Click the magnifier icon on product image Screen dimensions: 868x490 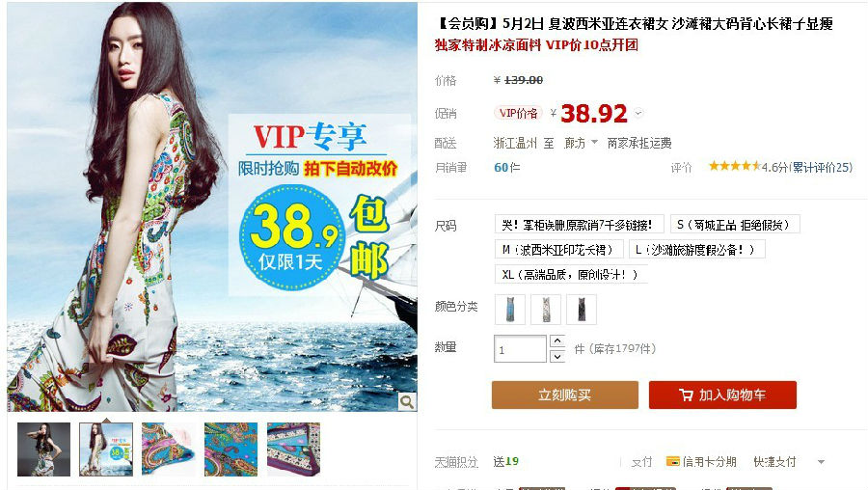tap(407, 401)
